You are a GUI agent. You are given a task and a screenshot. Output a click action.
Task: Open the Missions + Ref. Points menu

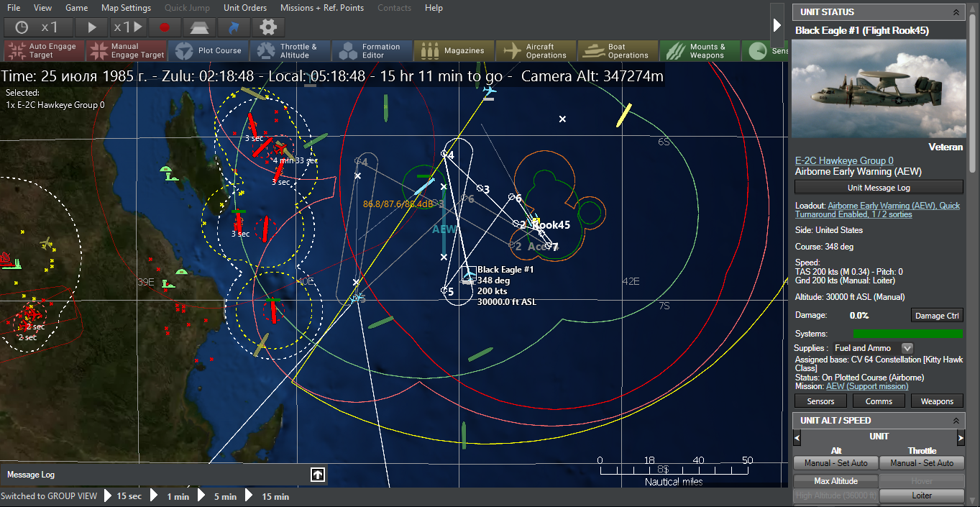click(x=322, y=8)
